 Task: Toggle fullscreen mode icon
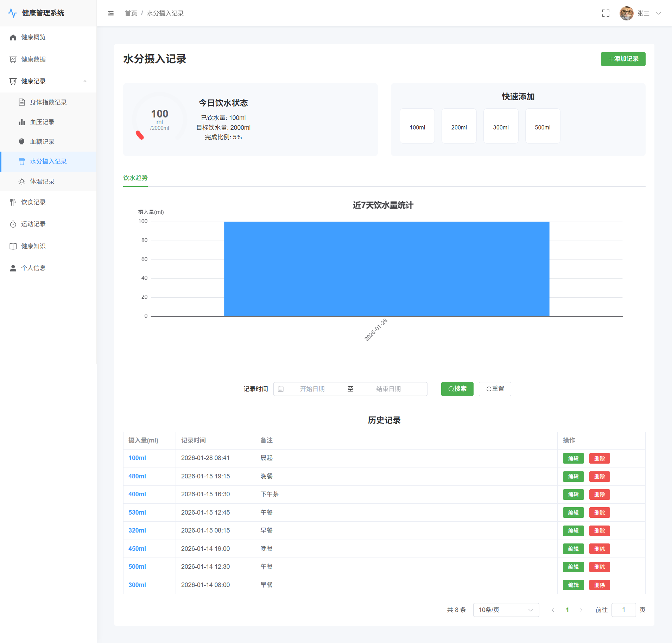click(605, 13)
